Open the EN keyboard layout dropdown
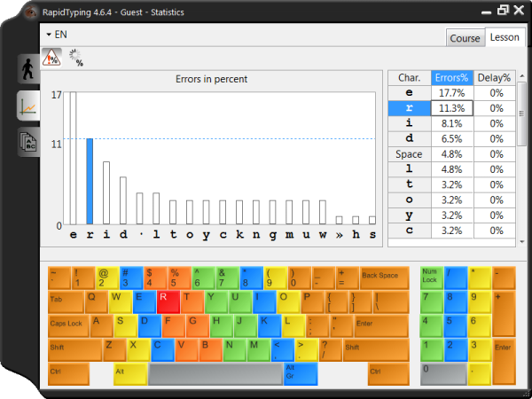 57,35
